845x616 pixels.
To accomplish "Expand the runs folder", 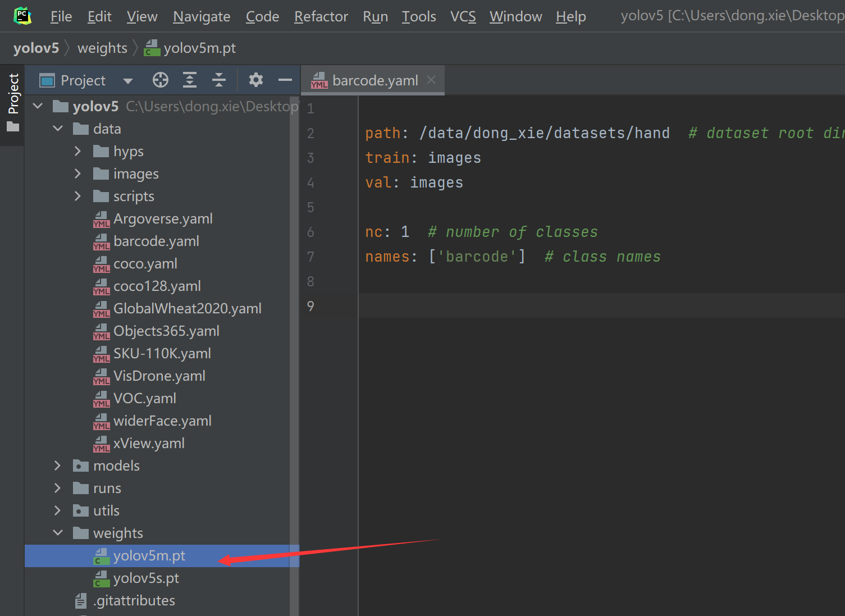I will coord(57,488).
